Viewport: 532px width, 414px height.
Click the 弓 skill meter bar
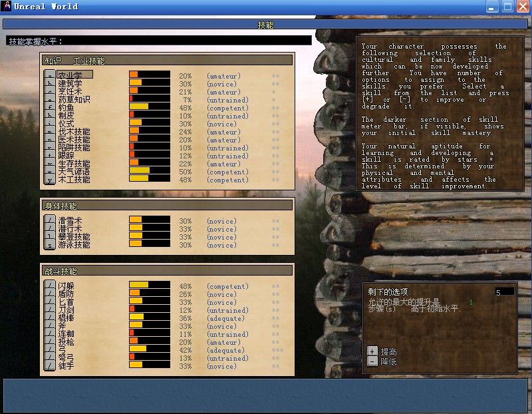pos(150,350)
